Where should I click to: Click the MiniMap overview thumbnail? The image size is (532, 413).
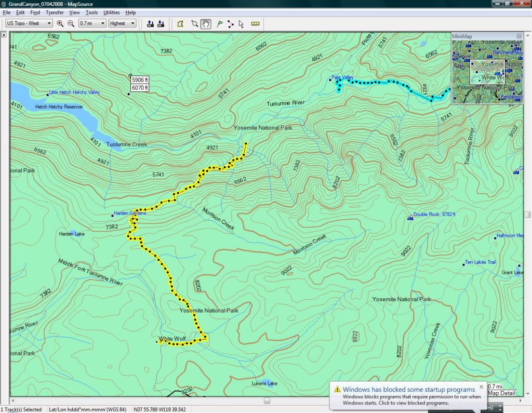pyautogui.click(x=487, y=72)
